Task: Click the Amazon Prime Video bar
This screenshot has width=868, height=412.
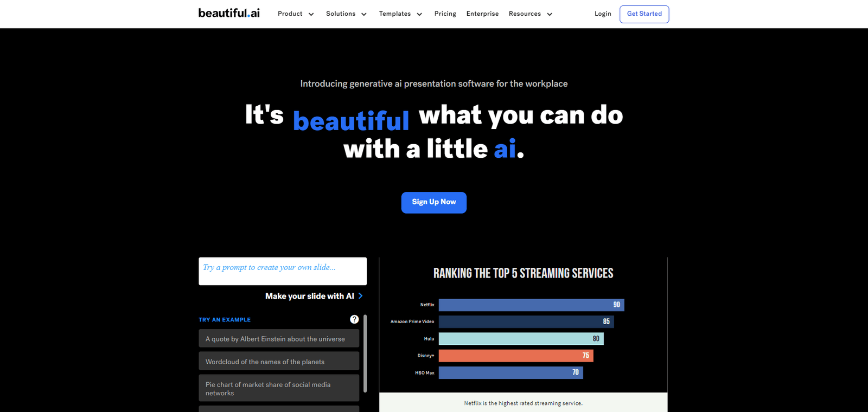Action: pos(526,321)
